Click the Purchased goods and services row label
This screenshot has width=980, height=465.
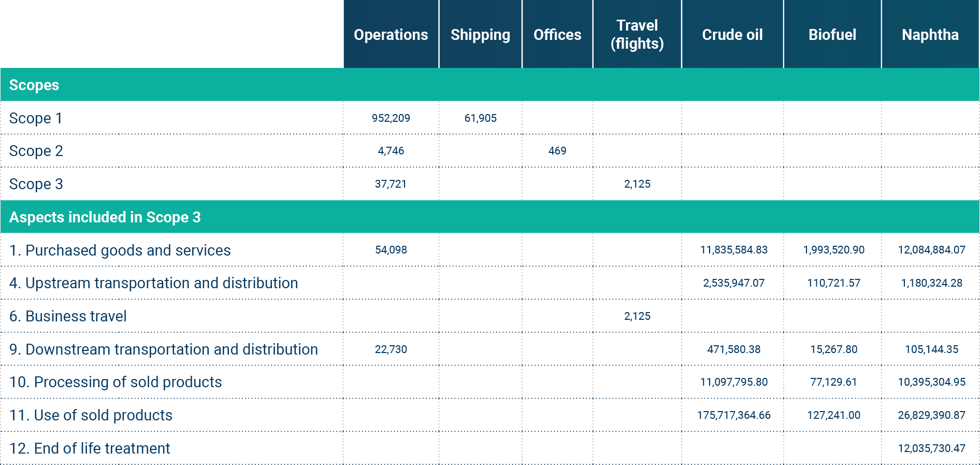point(120,250)
